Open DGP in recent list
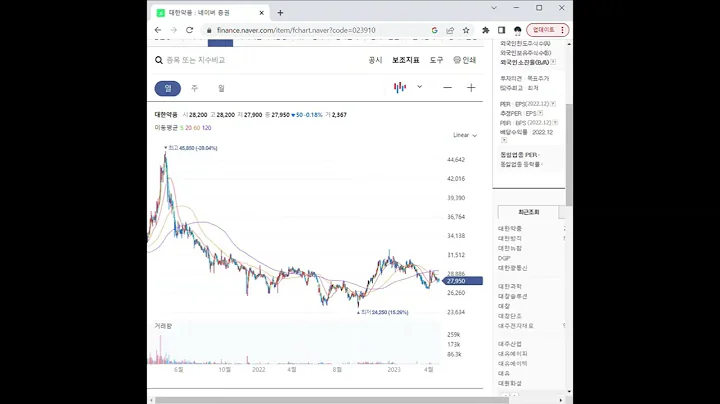Screen dimensions: 720x404 (x=504, y=258)
